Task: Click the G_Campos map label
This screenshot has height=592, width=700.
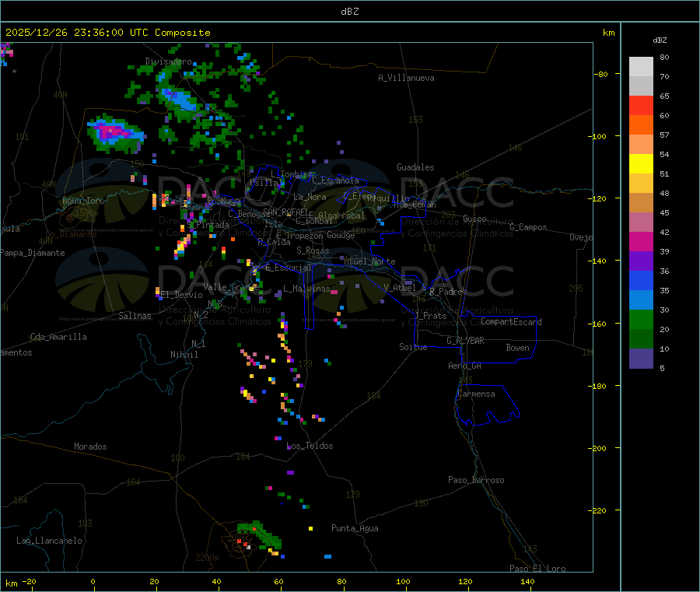Action: tap(528, 227)
